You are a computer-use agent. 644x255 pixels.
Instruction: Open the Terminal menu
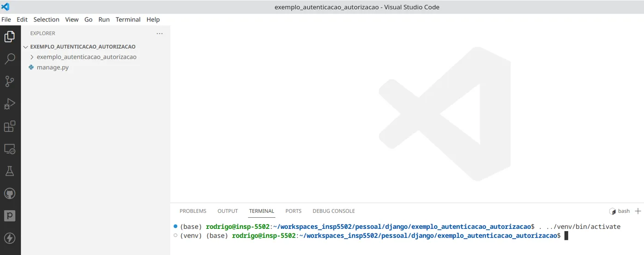click(x=128, y=19)
